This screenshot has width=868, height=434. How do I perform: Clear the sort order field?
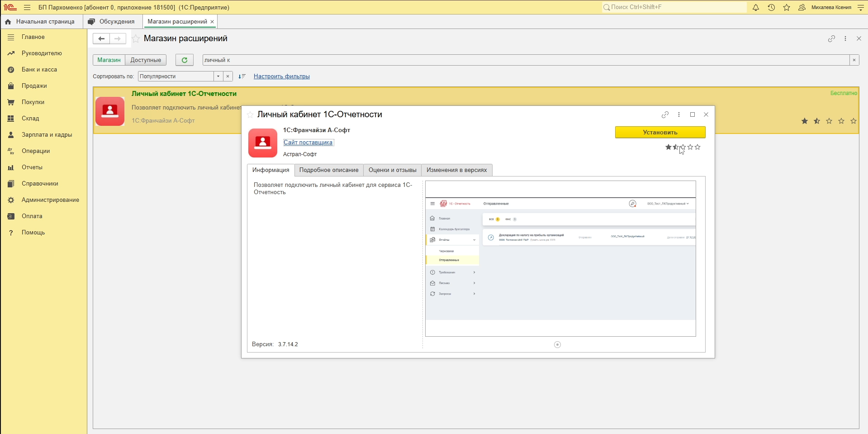(x=228, y=76)
